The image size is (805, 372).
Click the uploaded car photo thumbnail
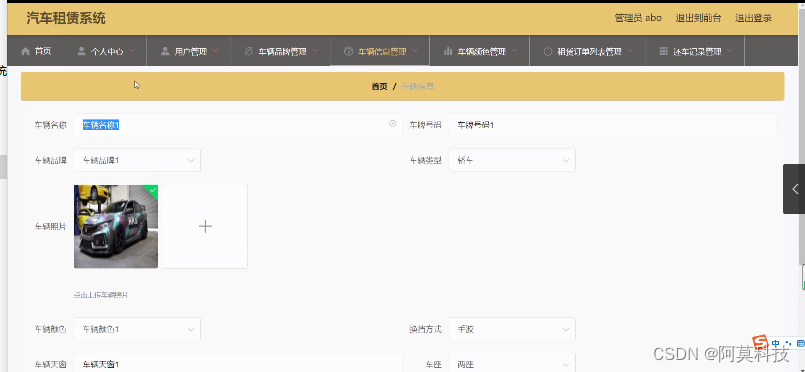pyautogui.click(x=116, y=226)
